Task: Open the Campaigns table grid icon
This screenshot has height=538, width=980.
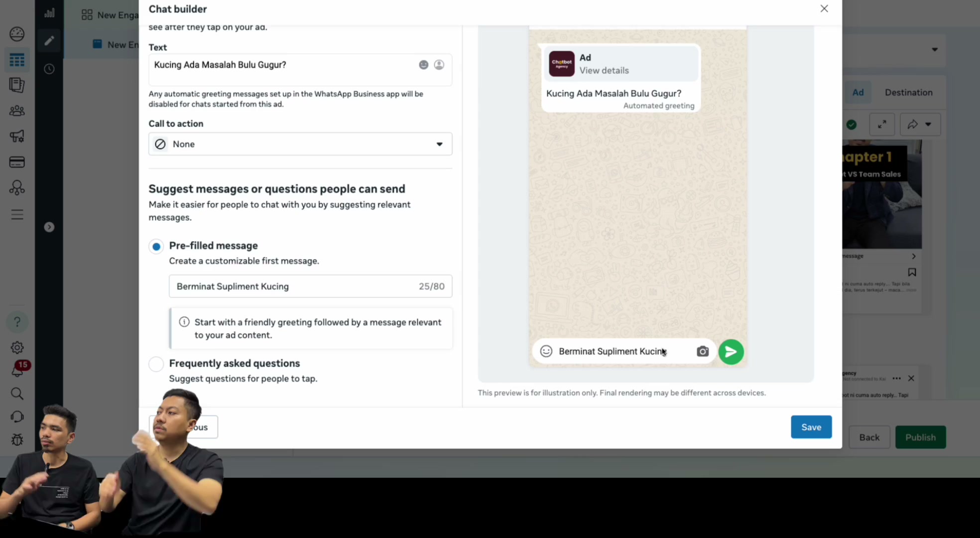Action: coord(17,60)
